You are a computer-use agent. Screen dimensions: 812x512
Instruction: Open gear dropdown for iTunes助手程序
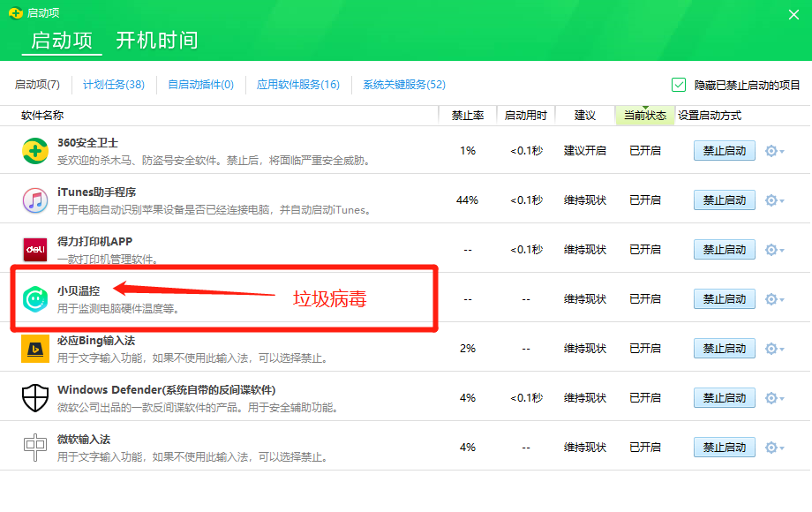click(774, 200)
